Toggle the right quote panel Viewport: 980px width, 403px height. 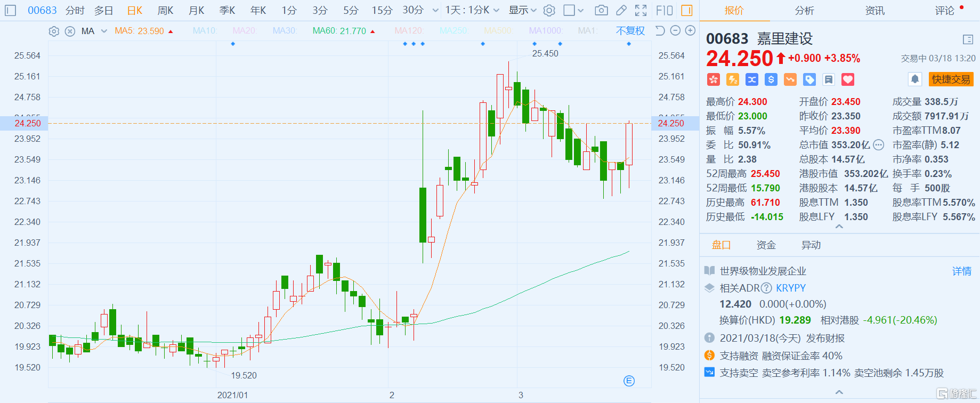687,10
